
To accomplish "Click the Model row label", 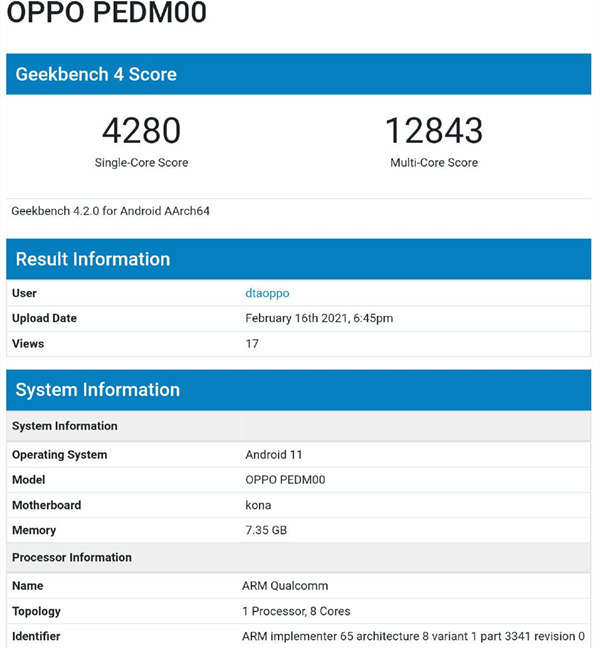I will click(x=29, y=480).
